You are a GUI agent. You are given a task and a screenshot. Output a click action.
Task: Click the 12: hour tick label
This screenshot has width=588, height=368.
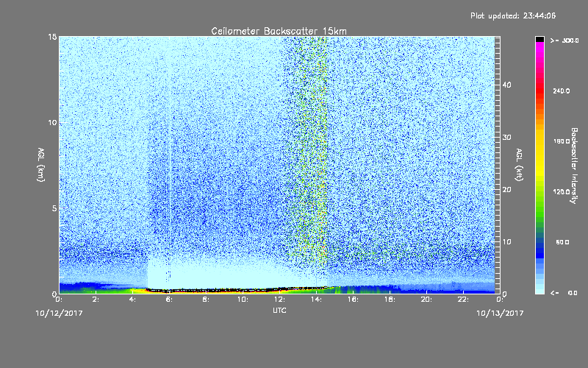280,300
